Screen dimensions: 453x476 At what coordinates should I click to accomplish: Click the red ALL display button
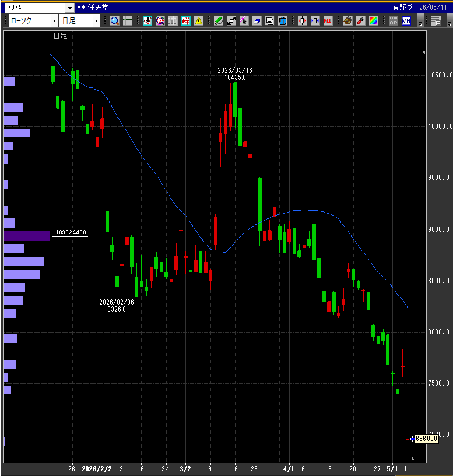(x=328, y=21)
